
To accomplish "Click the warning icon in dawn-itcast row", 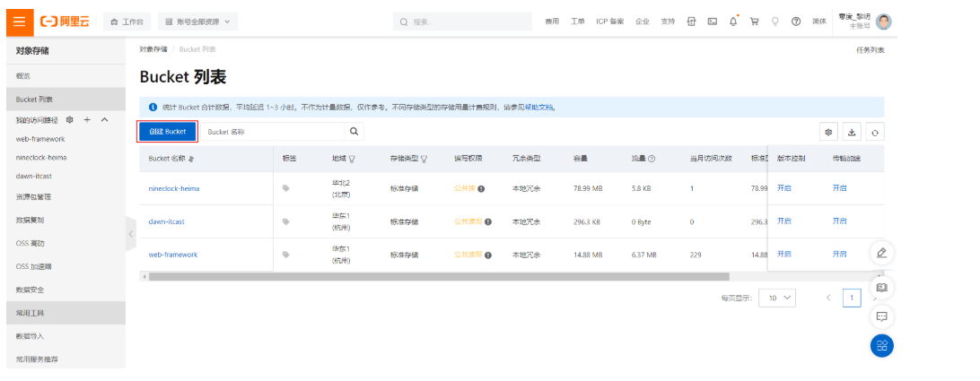I will pos(488,221).
